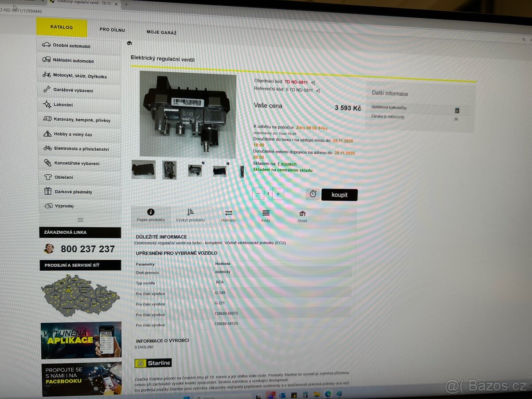532x399 pixels.
Task: Expand the hamburger menu below Výprodej
Action: click(80, 219)
